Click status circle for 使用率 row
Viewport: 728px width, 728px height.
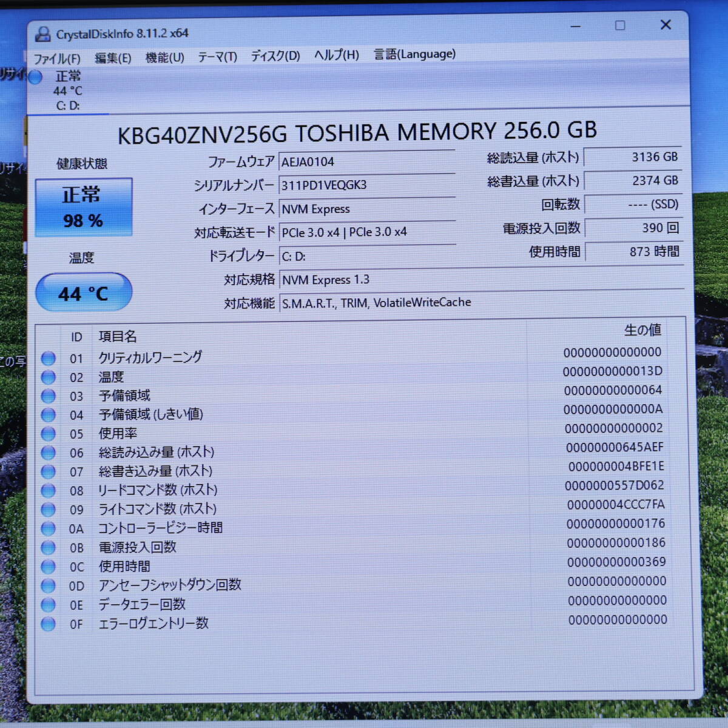click(x=49, y=434)
